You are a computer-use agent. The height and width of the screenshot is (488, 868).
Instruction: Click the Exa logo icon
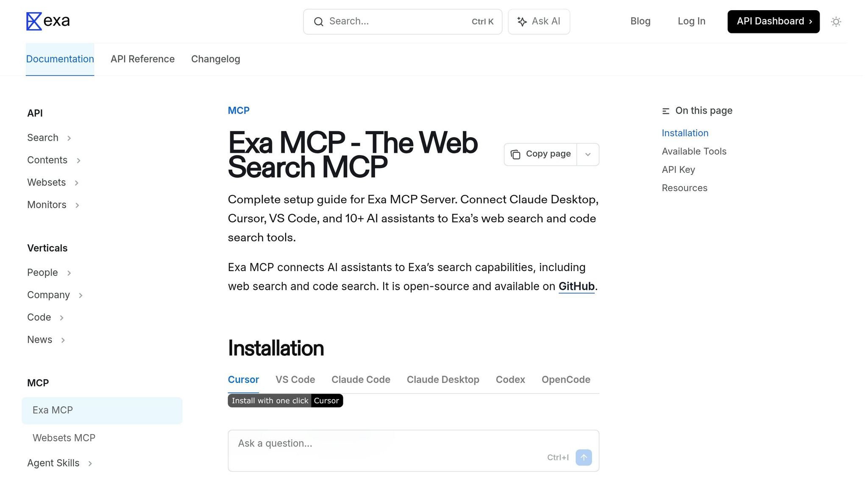tap(34, 21)
